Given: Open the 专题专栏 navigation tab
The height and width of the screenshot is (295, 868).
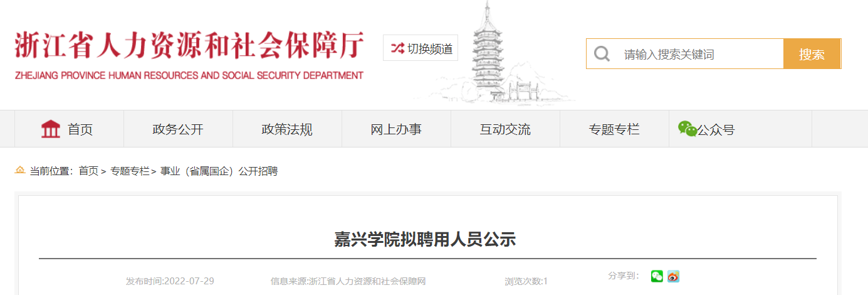Looking at the screenshot, I should (614, 129).
